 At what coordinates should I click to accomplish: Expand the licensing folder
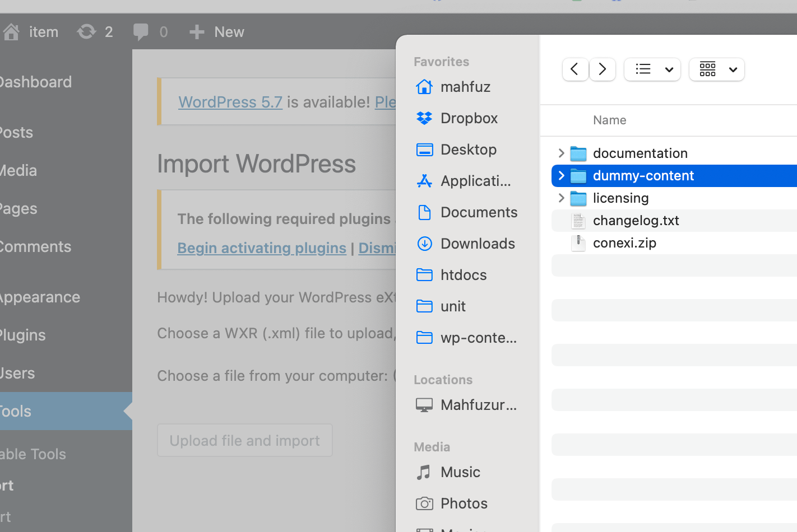(x=561, y=198)
